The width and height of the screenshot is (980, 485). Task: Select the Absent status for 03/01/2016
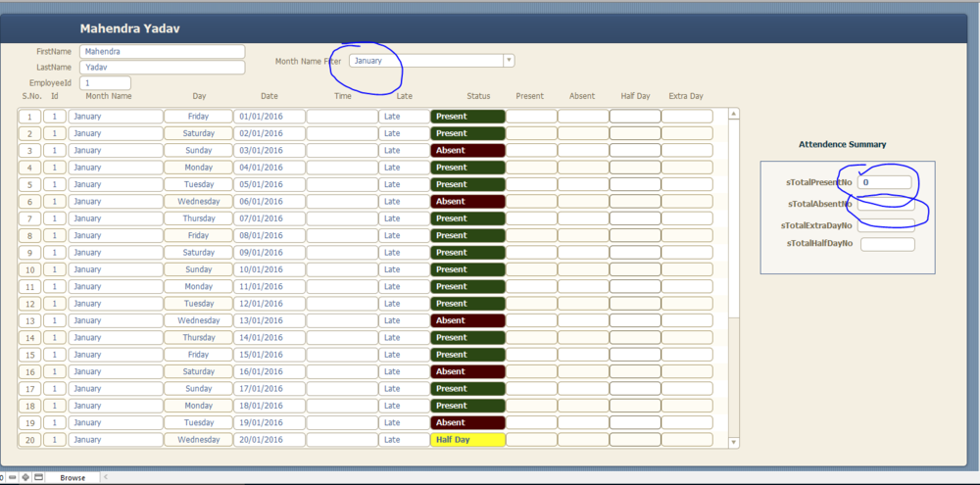467,150
